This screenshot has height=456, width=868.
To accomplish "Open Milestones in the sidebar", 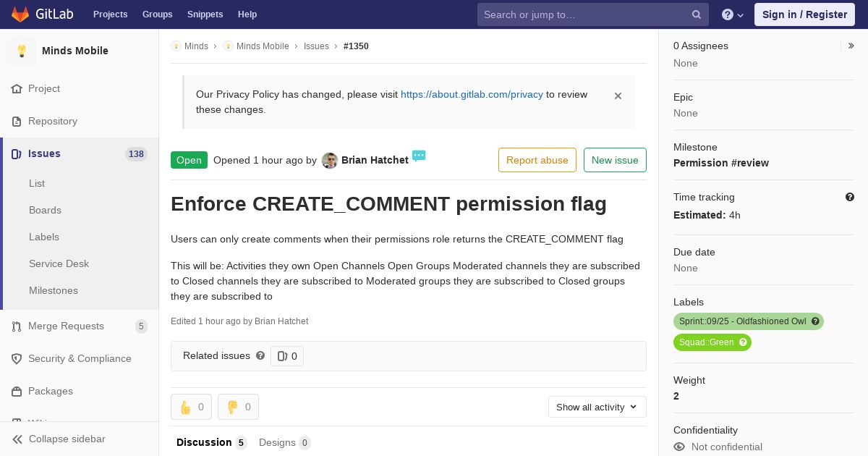I will (x=54, y=290).
